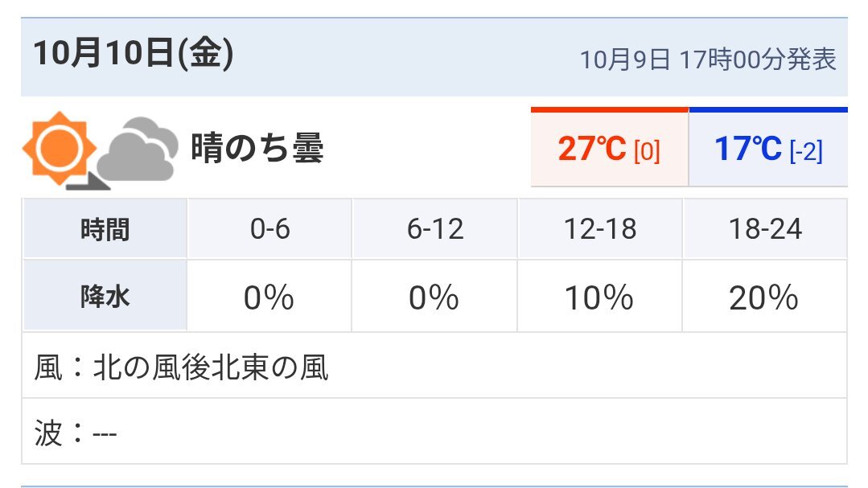Select the 6-12 time column header
The width and height of the screenshot is (868, 488).
pyautogui.click(x=435, y=230)
